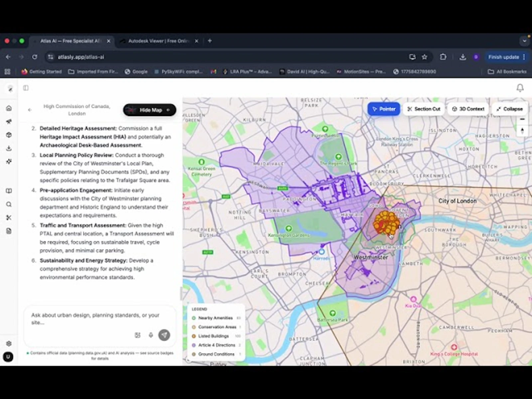Open the David AI bookmark

pyautogui.click(x=304, y=71)
